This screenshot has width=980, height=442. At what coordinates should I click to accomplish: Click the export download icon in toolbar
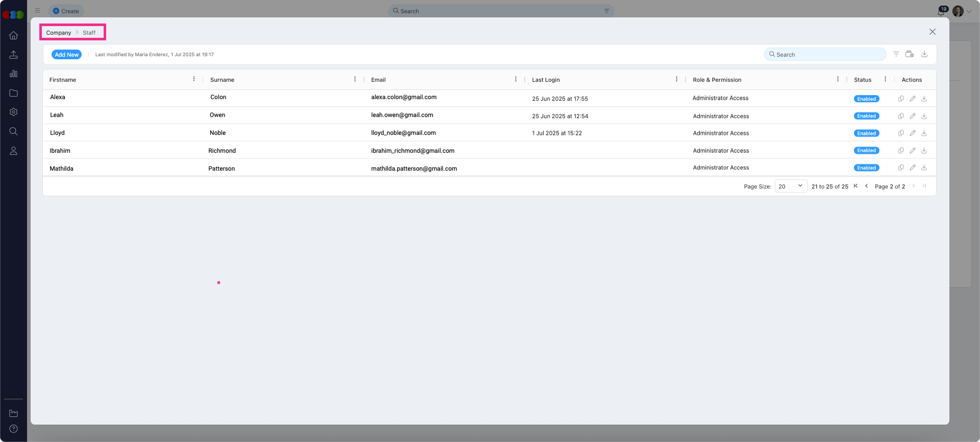[924, 54]
